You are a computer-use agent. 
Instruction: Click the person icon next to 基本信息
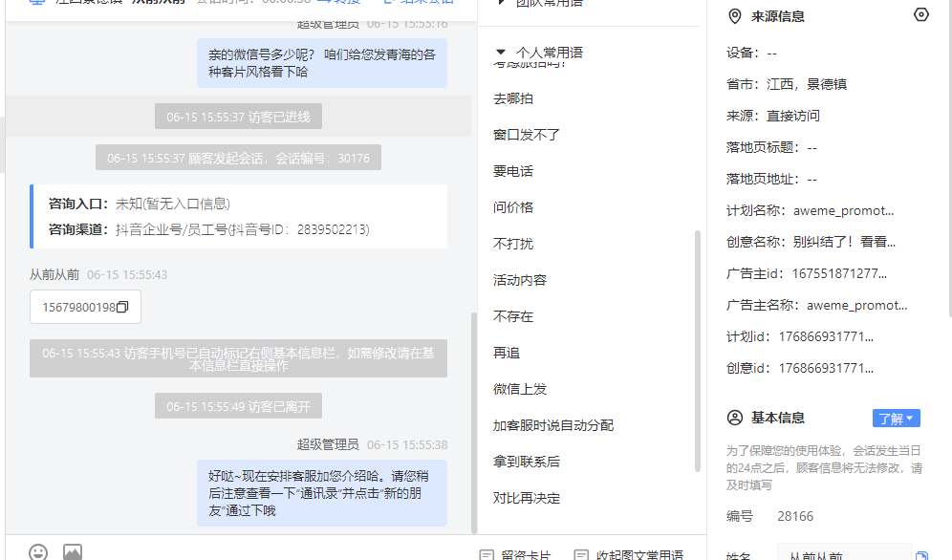tap(735, 418)
